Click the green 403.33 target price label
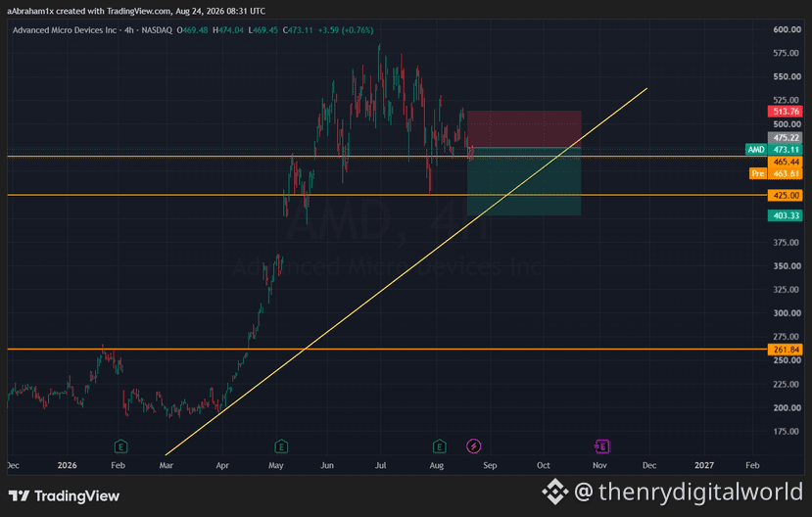 coord(786,215)
